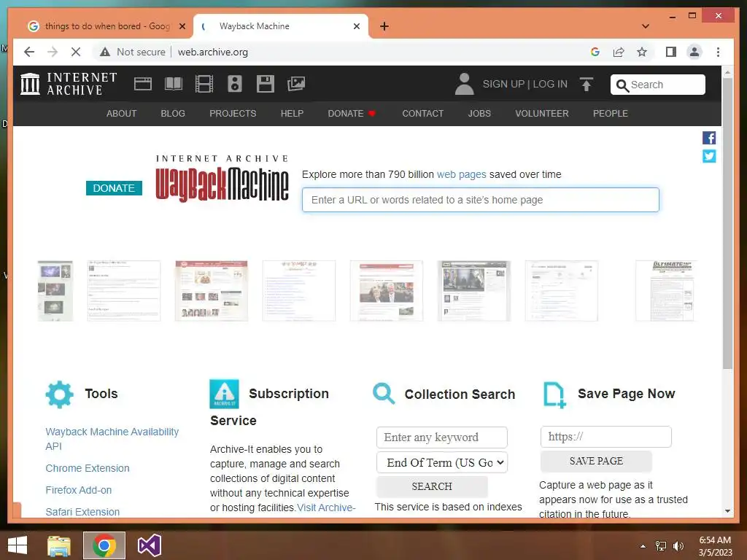This screenshot has height=560, width=747.
Task: Click the SEARCH button under Collection Search
Action: tap(432, 486)
